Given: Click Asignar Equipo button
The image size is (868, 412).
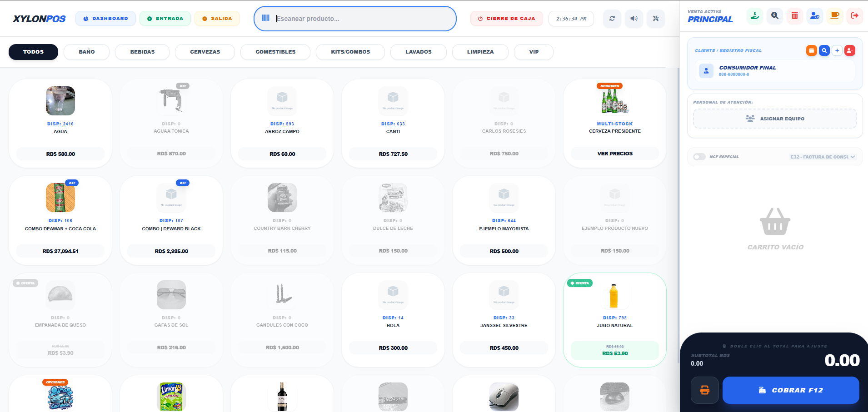Looking at the screenshot, I should click(775, 119).
